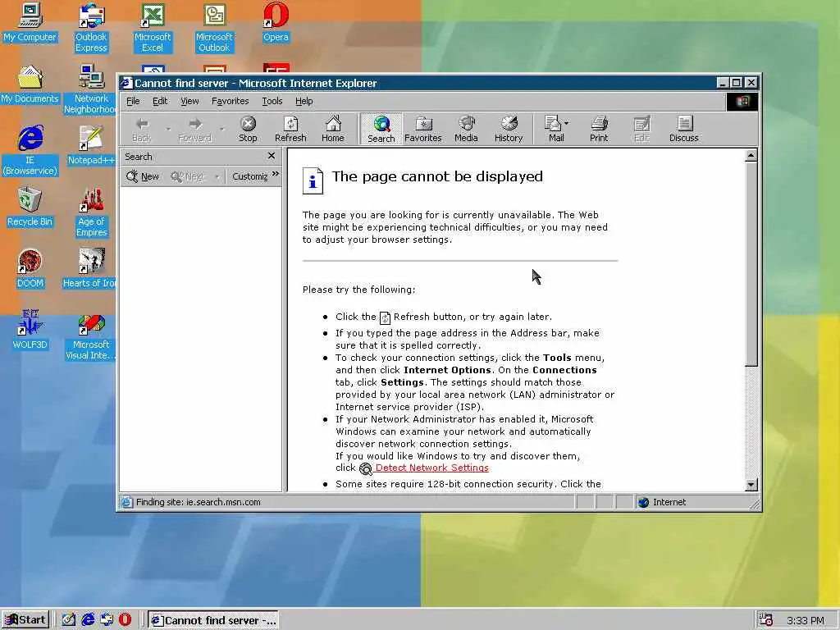Click the Refresh icon in the instructions
Screen dimensions: 840x630
[385, 317]
